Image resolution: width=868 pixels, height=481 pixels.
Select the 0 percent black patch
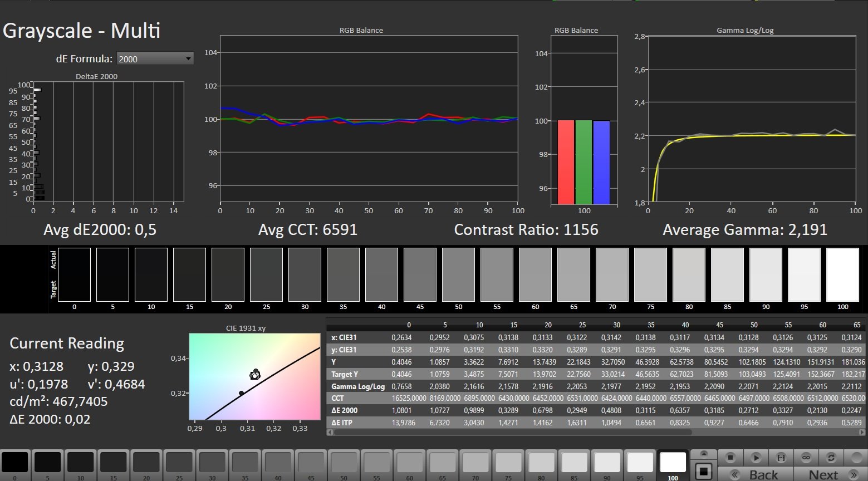(15, 464)
